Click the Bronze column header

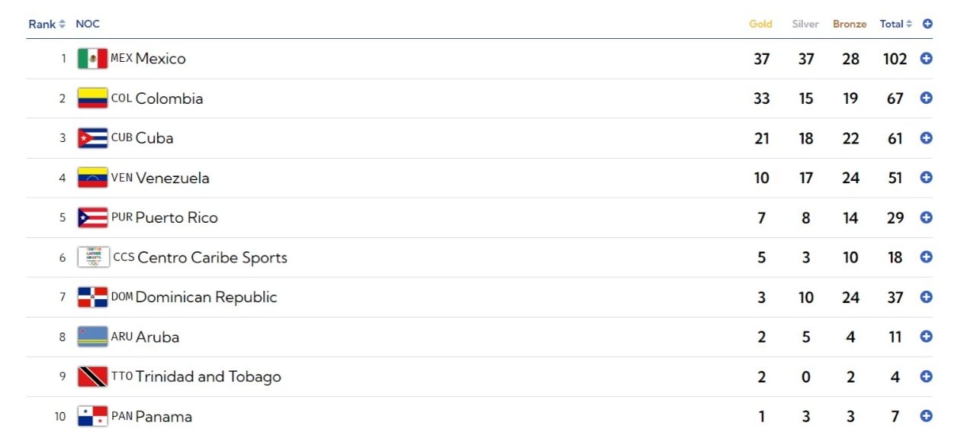pos(850,24)
